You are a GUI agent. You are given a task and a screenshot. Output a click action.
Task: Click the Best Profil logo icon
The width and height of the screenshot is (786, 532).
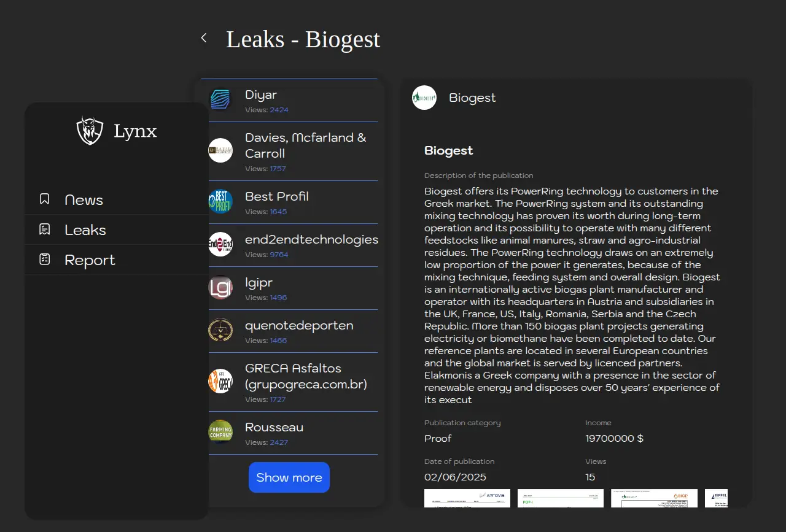[220, 201]
